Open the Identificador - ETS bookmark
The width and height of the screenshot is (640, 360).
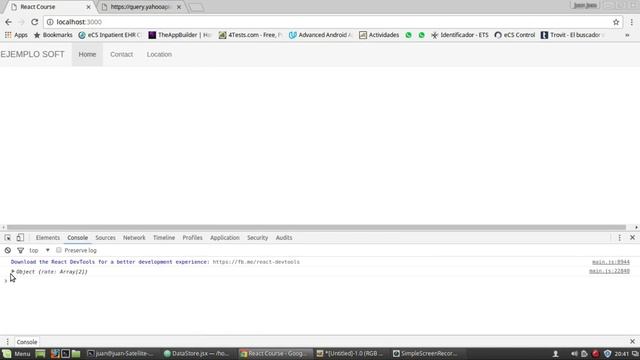click(460, 35)
